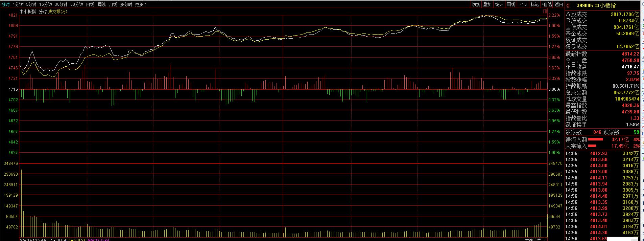Select the tick row priced 4814.11
Viewport: 644px width, 241px height.
coord(602,178)
